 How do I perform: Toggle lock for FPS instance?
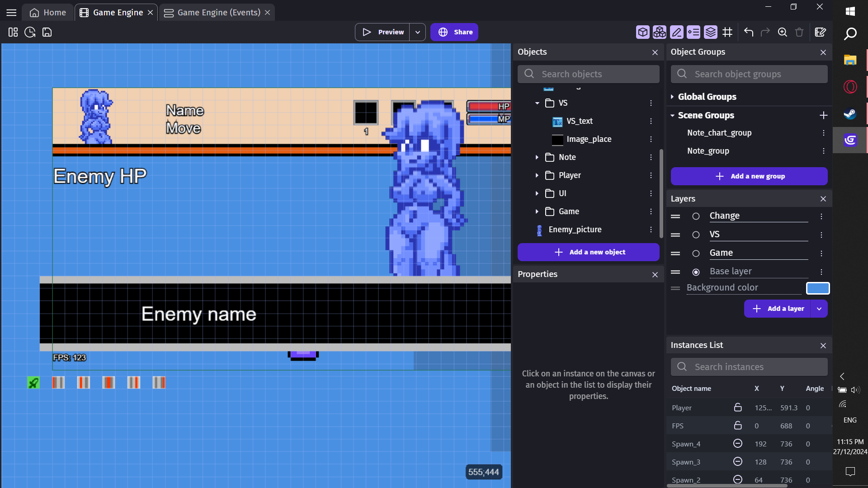click(738, 426)
